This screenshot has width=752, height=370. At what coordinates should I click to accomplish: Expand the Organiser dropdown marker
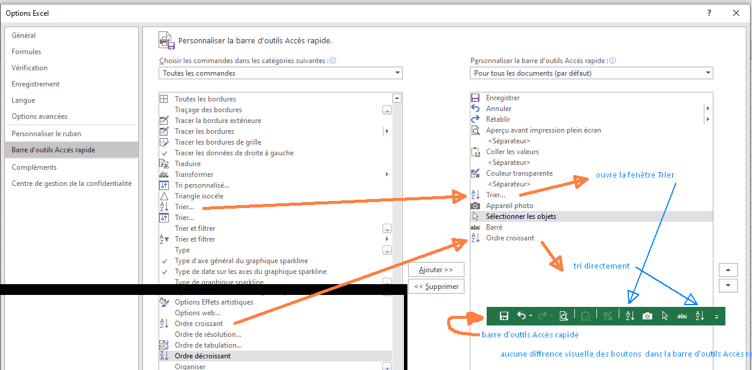(x=387, y=366)
